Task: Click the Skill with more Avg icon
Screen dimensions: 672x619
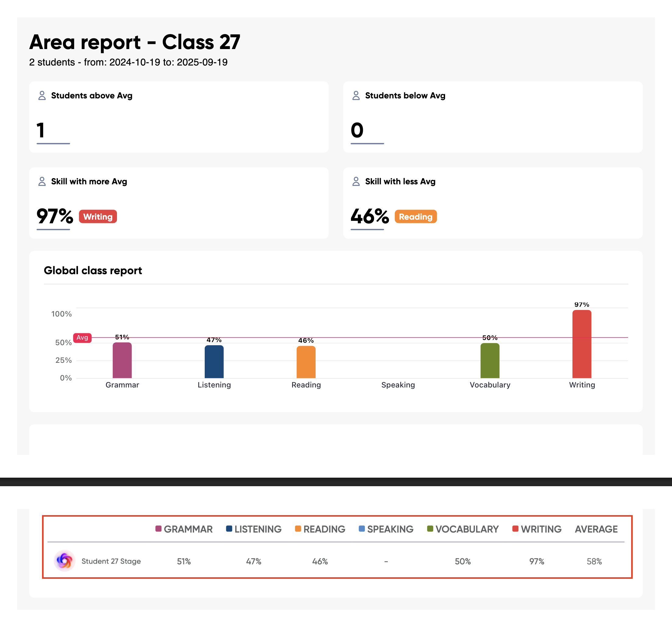Action: 42,182
